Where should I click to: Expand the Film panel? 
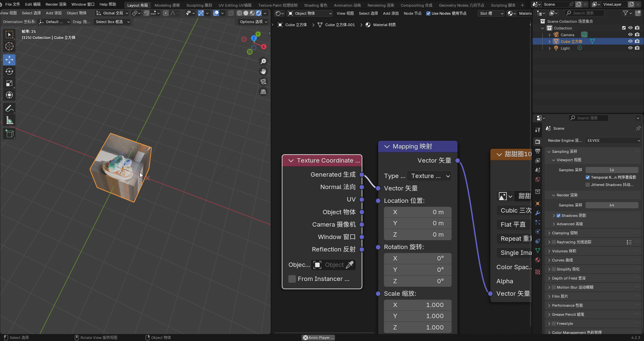coord(560,296)
